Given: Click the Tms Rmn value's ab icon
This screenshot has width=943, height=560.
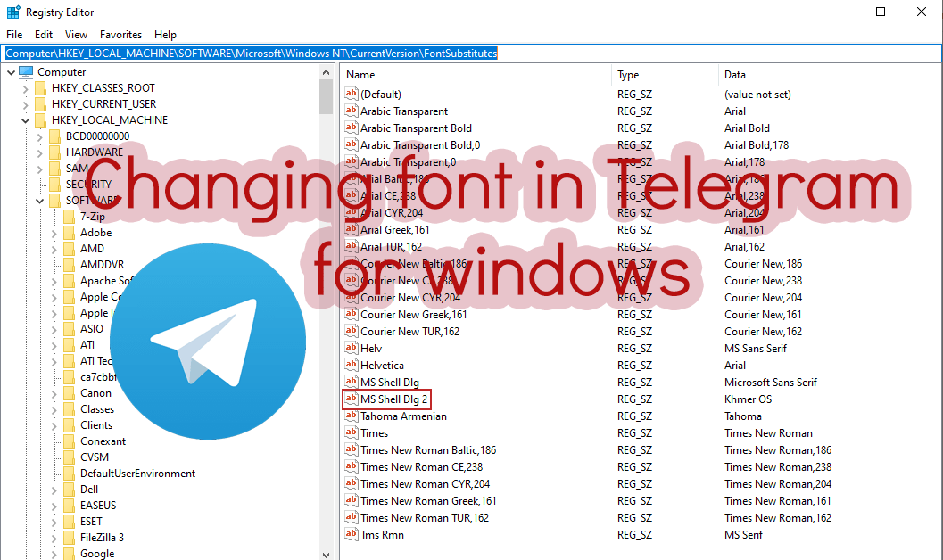Looking at the screenshot, I should pyautogui.click(x=351, y=534).
